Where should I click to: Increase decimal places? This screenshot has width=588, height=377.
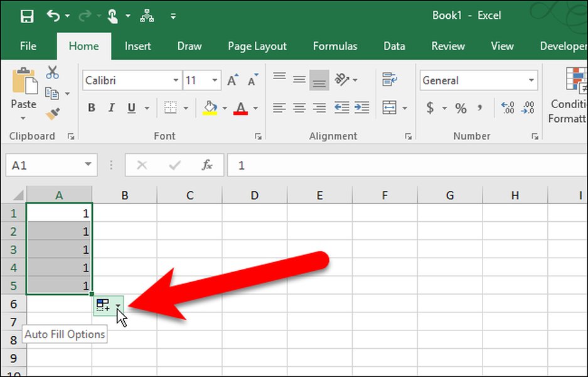(507, 107)
